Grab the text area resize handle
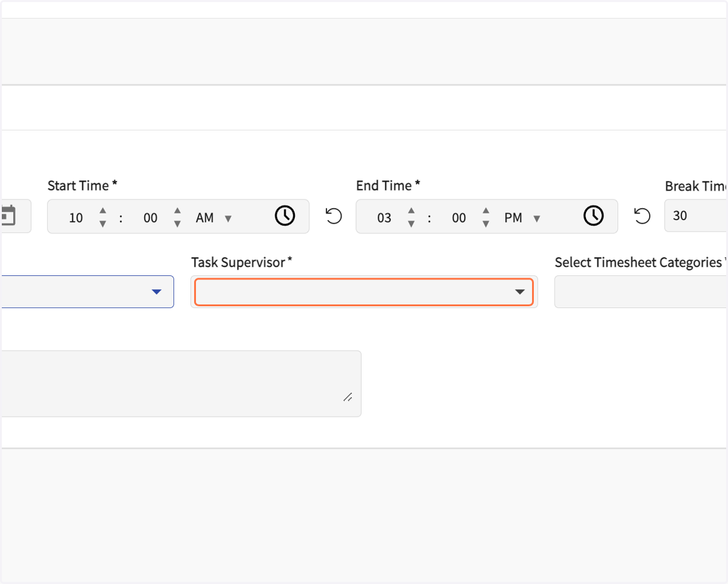 348,397
